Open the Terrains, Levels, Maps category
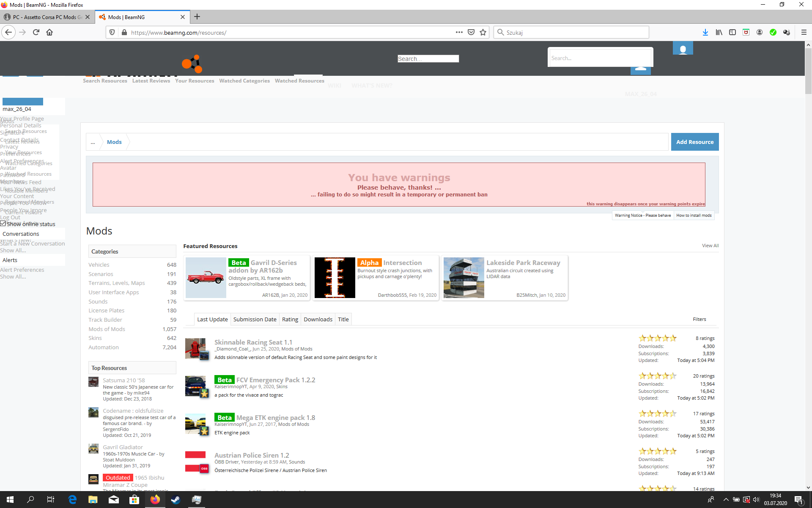This screenshot has height=508, width=812. point(117,283)
